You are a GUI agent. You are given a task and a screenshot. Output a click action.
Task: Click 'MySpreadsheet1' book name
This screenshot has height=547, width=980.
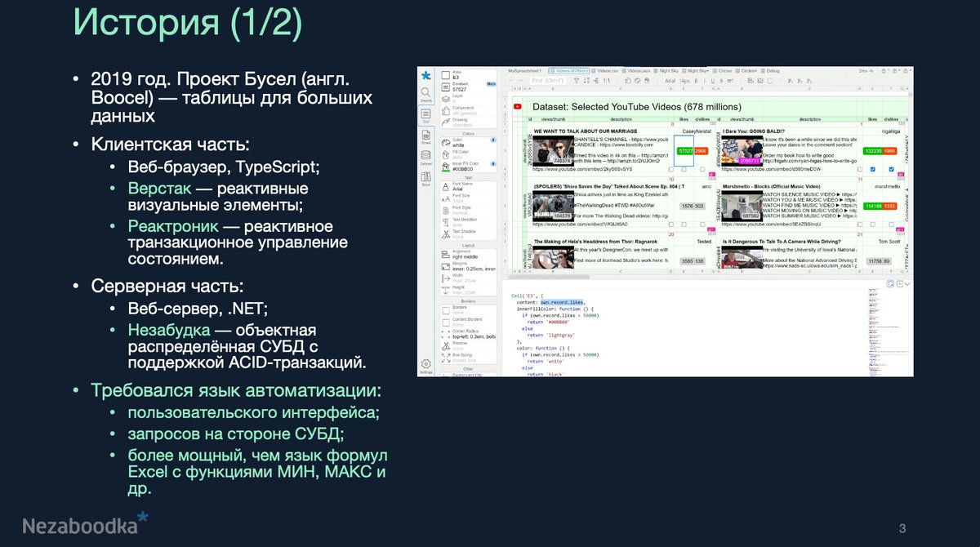click(x=525, y=71)
